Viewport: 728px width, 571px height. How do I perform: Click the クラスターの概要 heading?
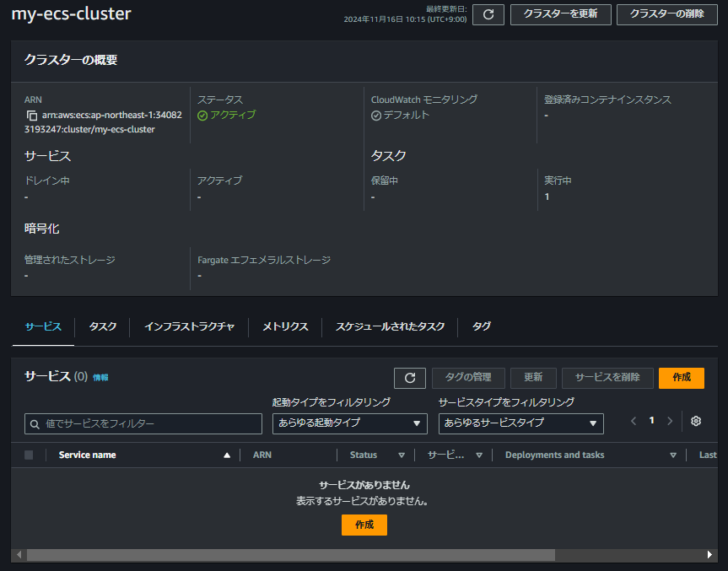click(71, 60)
